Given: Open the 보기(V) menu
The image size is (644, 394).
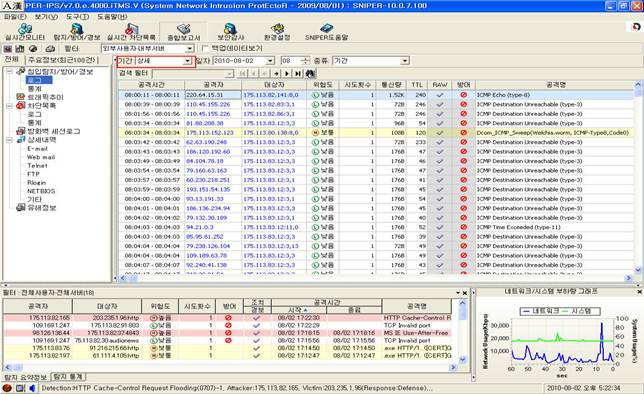Looking at the screenshot, I should pyautogui.click(x=46, y=17).
